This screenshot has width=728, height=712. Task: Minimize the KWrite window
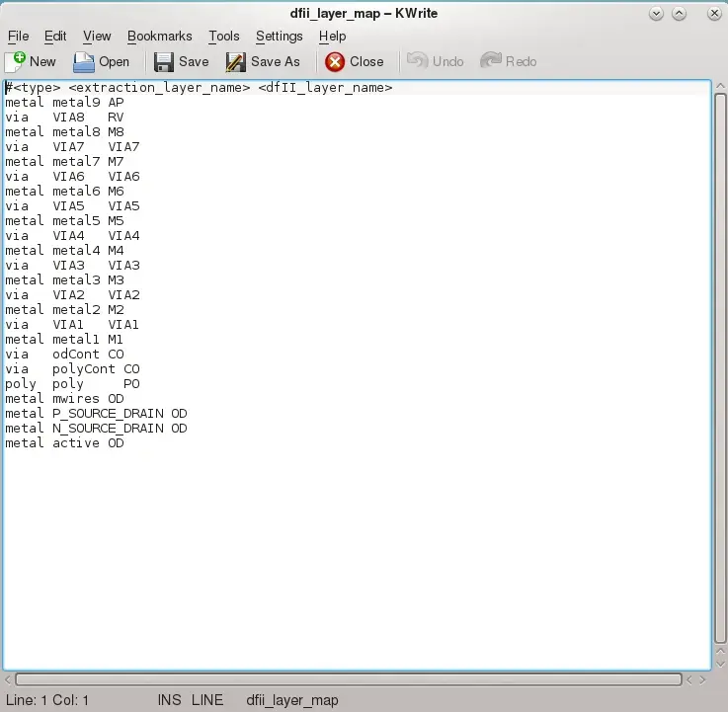[656, 14]
